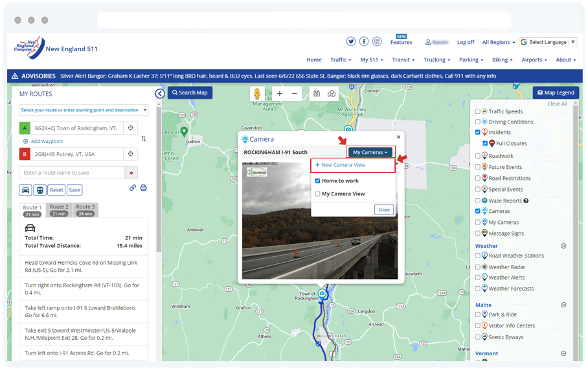588x376 pixels.
Task: Open the All Regions dropdown
Action: coord(499,42)
